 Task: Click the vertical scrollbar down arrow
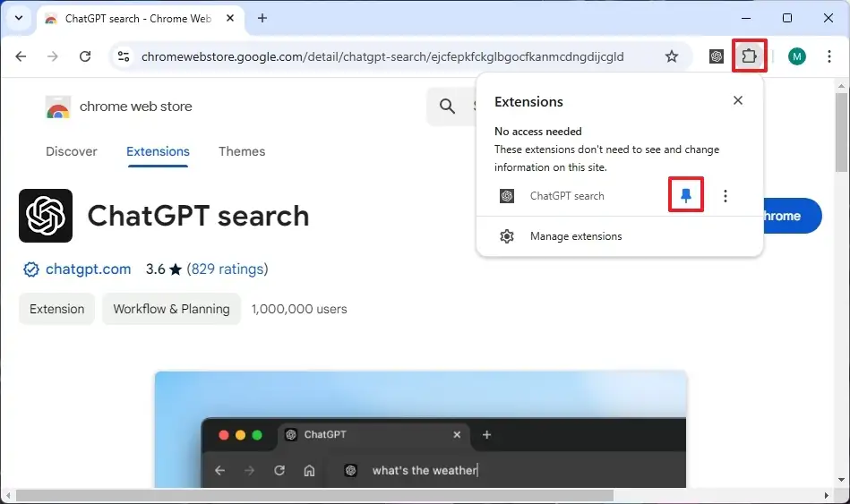click(841, 480)
